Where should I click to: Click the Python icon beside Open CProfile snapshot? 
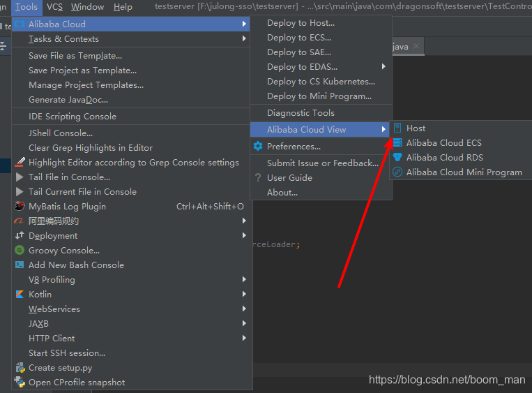click(20, 382)
